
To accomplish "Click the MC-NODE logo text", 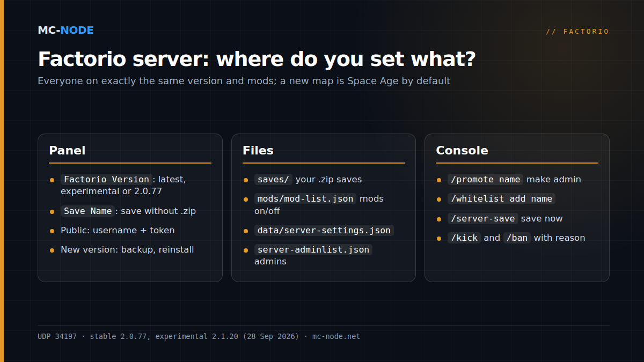I will (x=65, y=31).
